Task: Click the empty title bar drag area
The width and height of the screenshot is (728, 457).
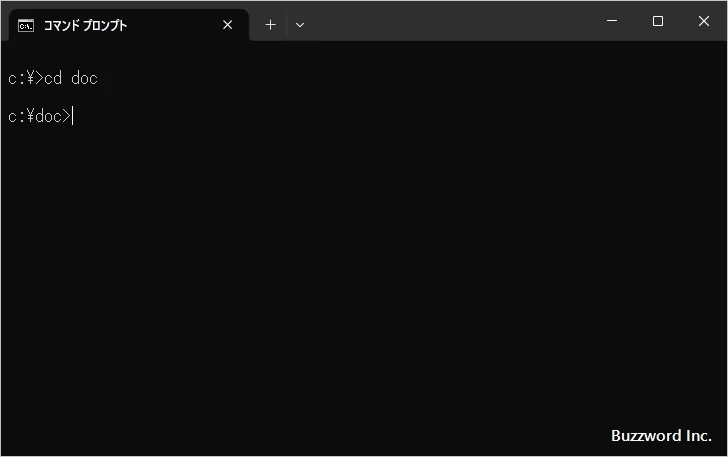Action: (450, 21)
